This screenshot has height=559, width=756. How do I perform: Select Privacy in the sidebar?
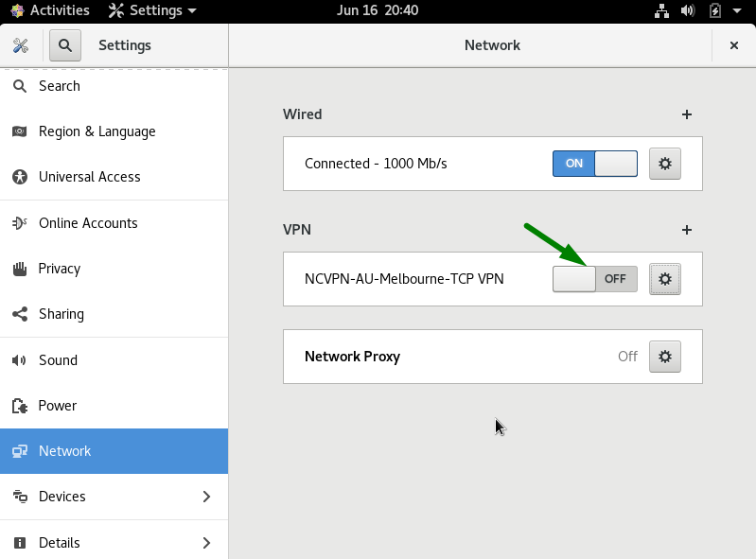(59, 269)
